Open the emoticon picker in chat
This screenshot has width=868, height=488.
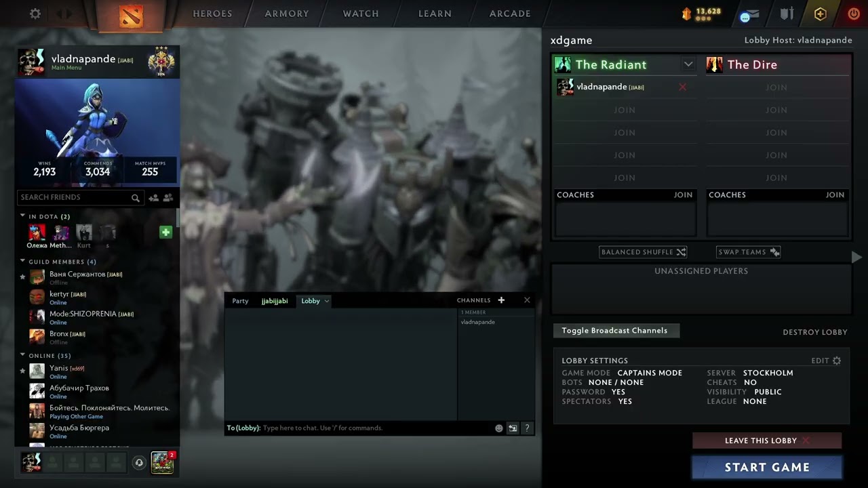(499, 428)
